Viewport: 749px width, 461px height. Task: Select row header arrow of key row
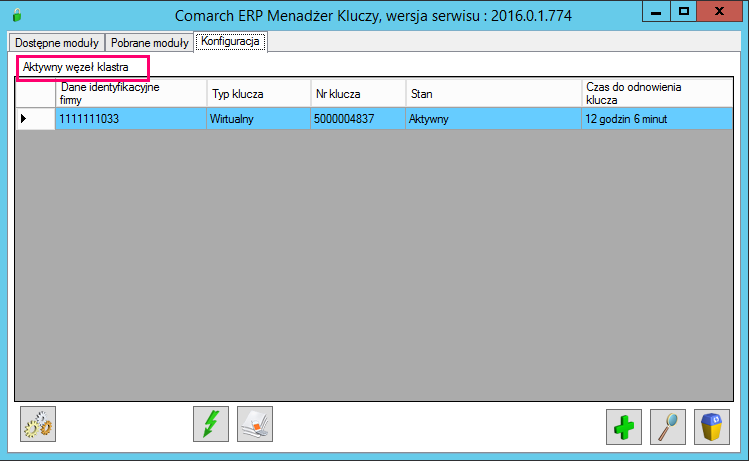pos(35,118)
